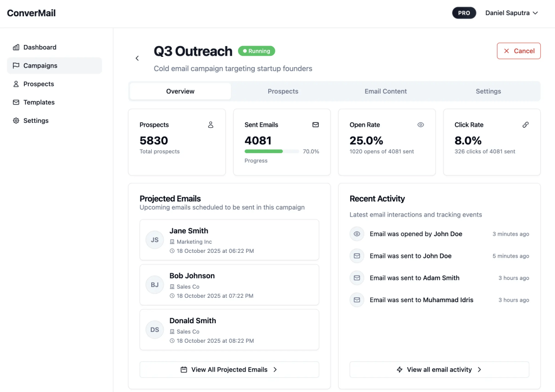
Task: Click the back arrow beside Q3 Outreach
Action: point(137,58)
